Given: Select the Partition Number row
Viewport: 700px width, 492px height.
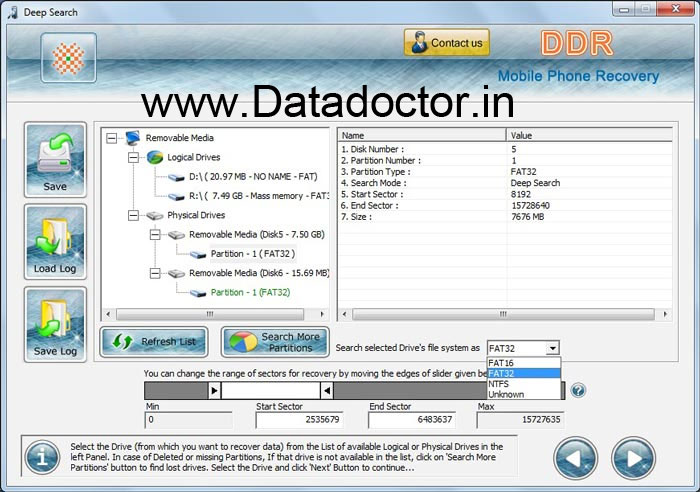Looking at the screenshot, I should (x=505, y=160).
